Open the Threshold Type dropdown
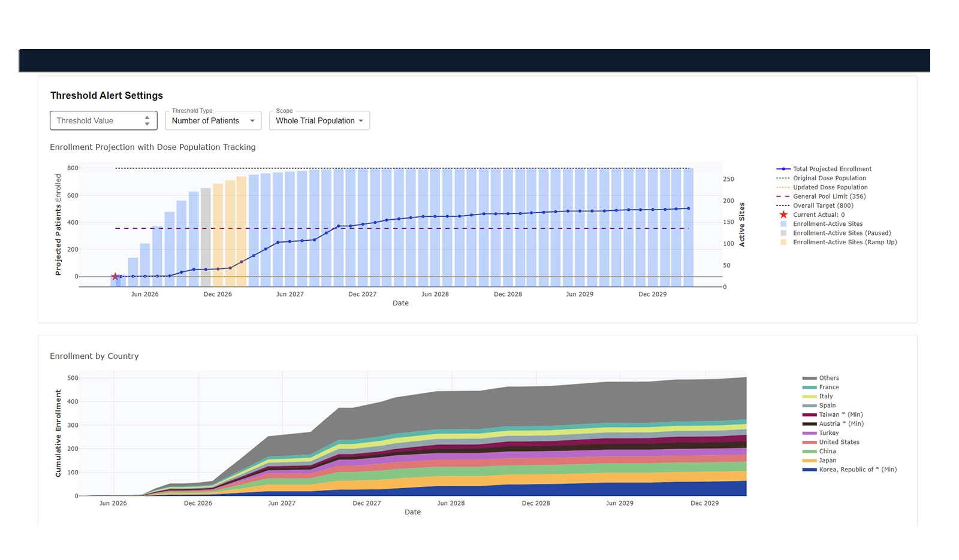This screenshot has height=560, width=959. coord(213,121)
